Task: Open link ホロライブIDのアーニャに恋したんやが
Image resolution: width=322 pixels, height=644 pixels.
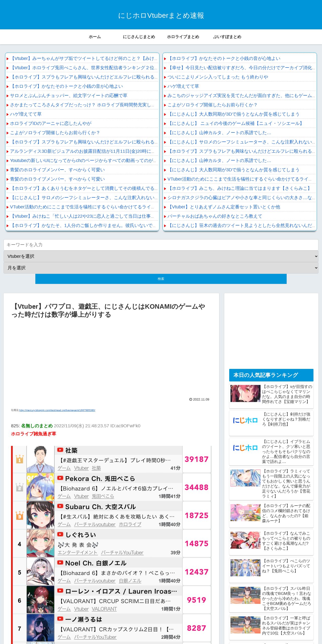Action: (51, 123)
